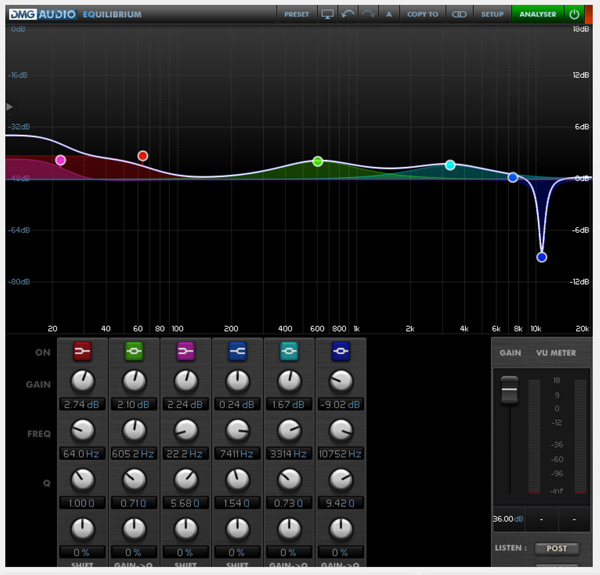Click frequency knob above 22.2 Hz
This screenshot has height=575, width=600.
pyautogui.click(x=186, y=430)
